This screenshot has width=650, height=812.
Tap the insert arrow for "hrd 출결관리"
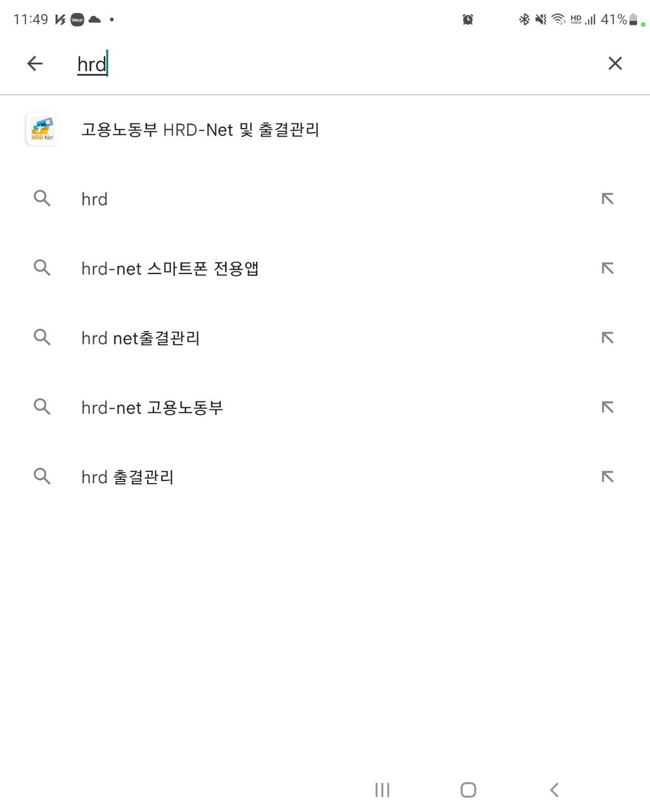click(607, 476)
